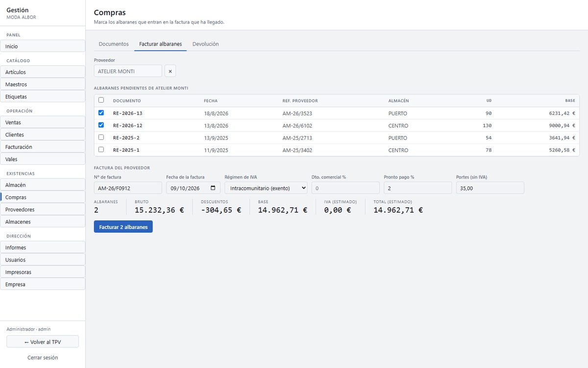Open Vales in the sidebar
The image size is (588, 368).
pos(43,159)
